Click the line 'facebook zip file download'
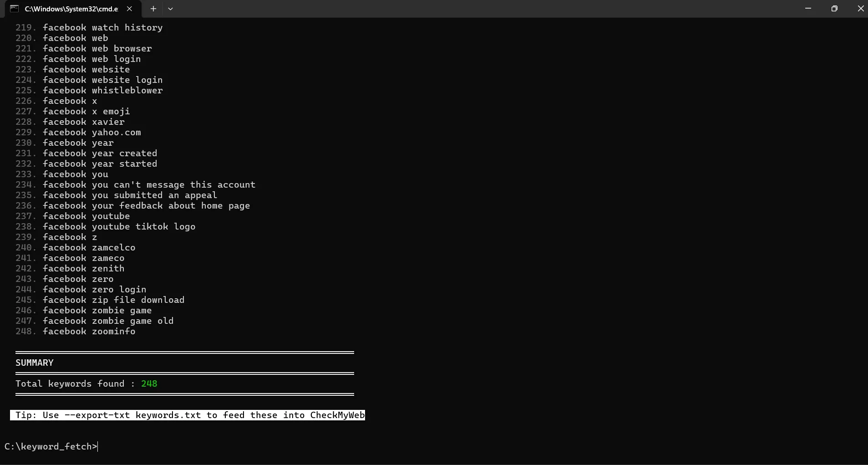 click(114, 300)
